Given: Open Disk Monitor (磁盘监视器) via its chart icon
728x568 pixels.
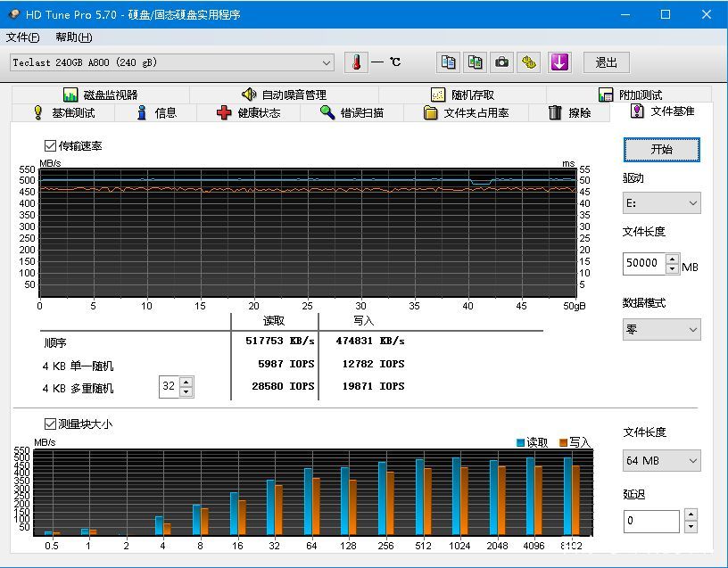Looking at the screenshot, I should pyautogui.click(x=70, y=94).
